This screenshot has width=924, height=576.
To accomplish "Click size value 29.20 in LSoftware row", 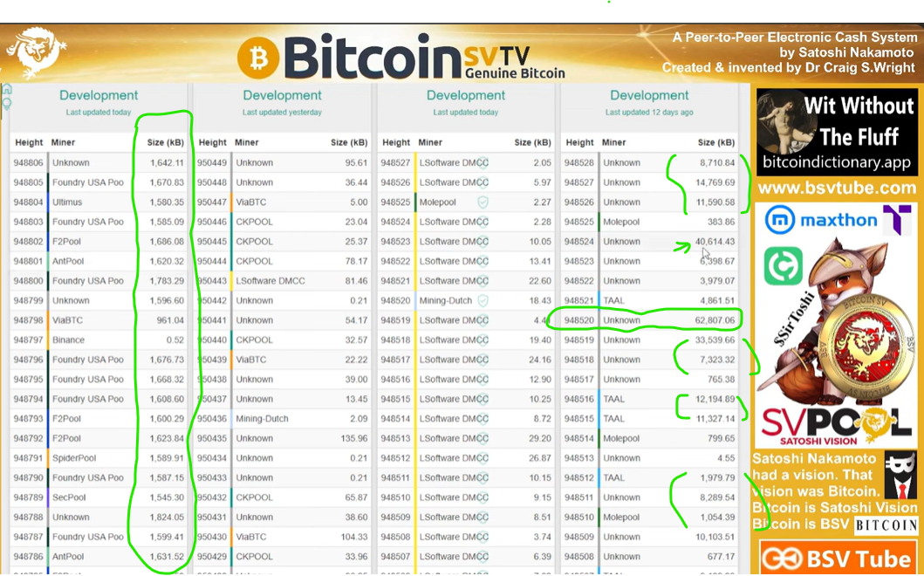I will 540,439.
